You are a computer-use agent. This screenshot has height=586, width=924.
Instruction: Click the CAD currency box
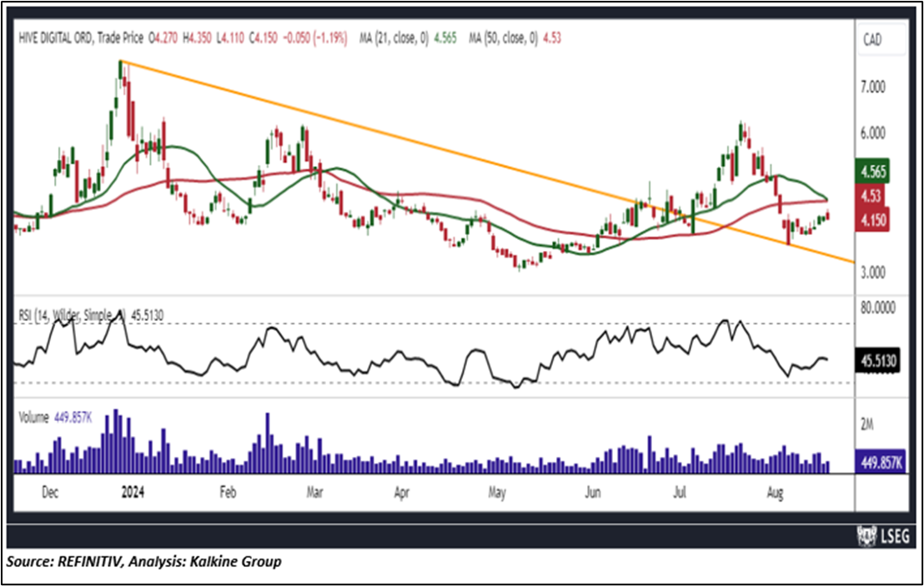tap(881, 39)
